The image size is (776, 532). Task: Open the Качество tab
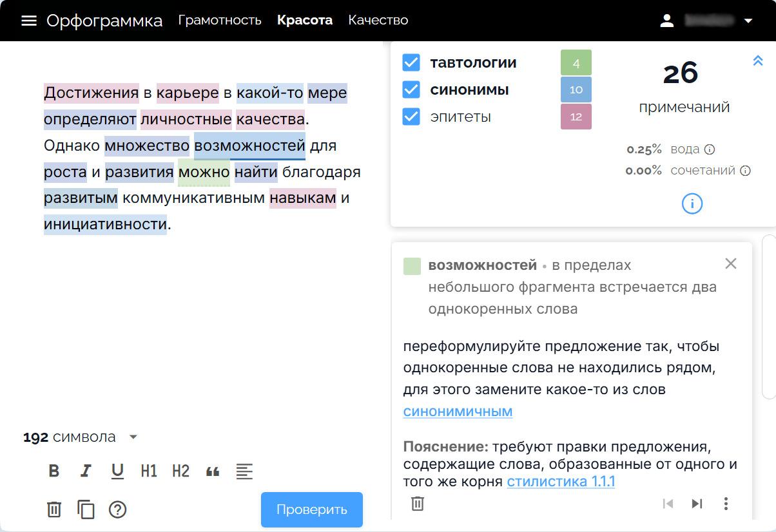click(x=378, y=20)
